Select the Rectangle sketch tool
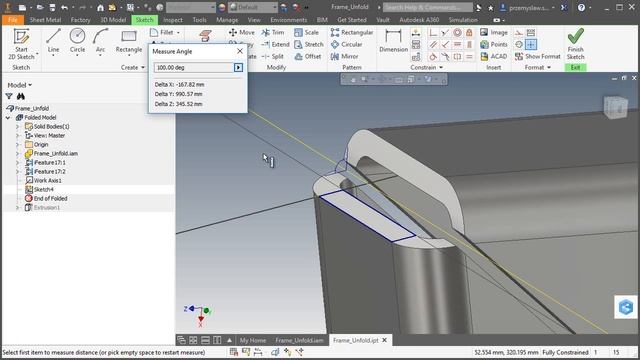 coord(129,41)
